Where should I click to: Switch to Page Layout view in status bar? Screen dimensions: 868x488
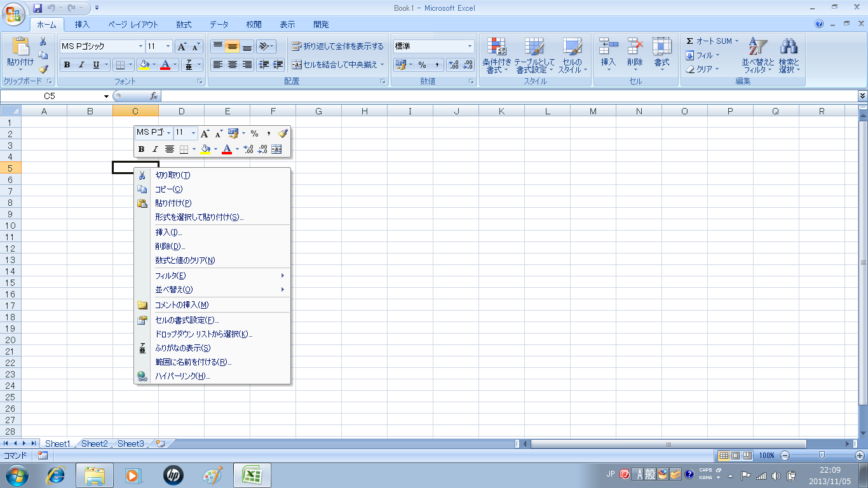pyautogui.click(x=735, y=456)
